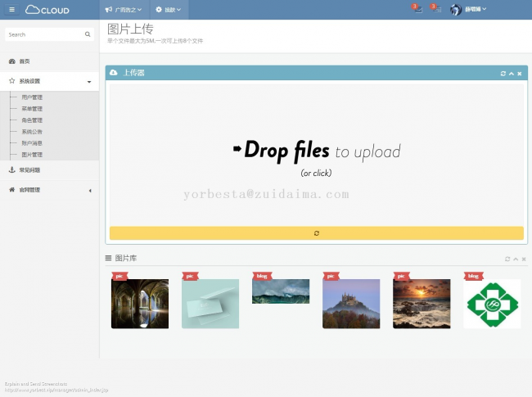This screenshot has height=397, width=532.
Task: Open 常见问题 with the anchor icon
Action: 29,170
